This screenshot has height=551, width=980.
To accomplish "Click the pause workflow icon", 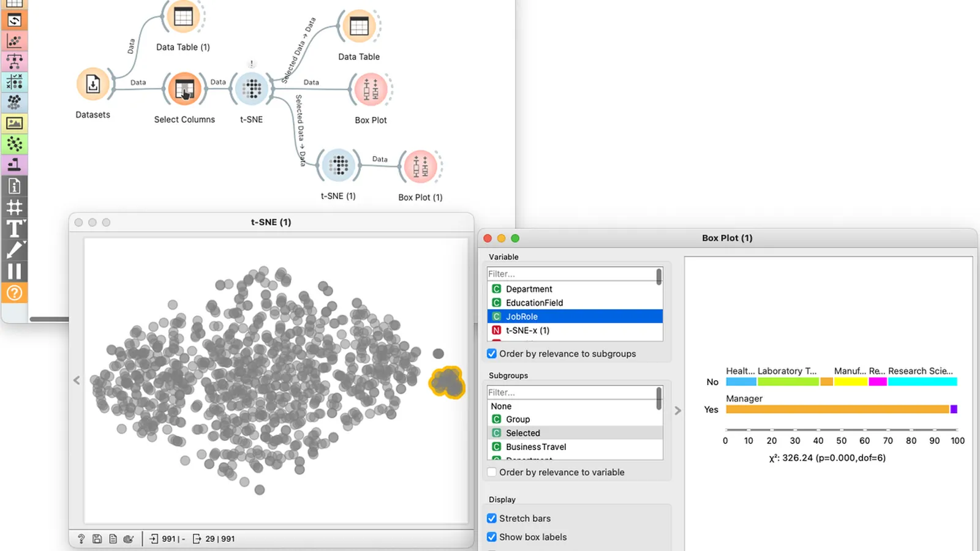I will 15,271.
